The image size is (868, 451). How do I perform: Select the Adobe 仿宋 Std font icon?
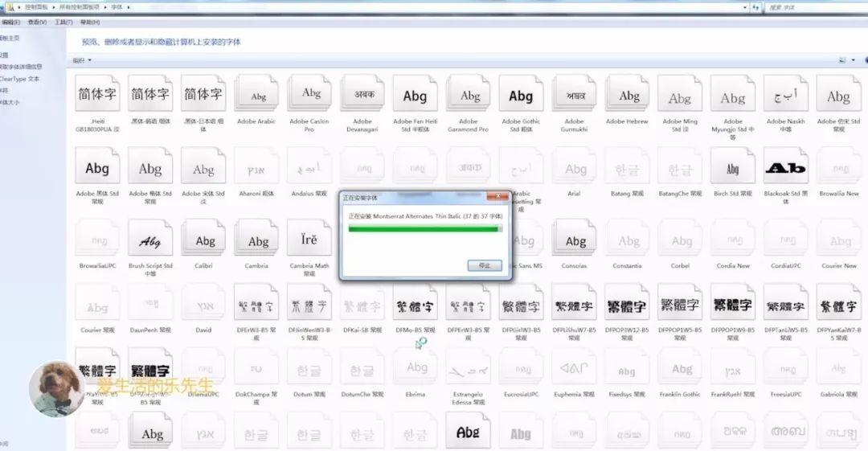(838, 95)
